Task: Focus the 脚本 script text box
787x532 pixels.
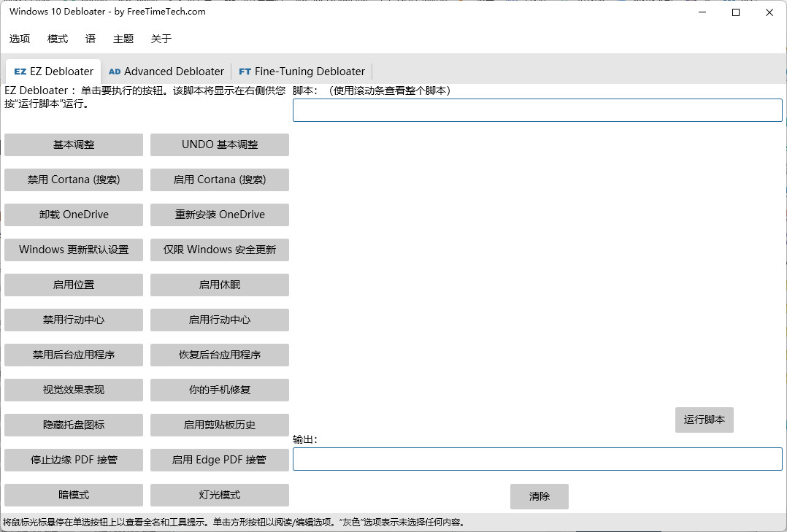Action: pos(537,110)
